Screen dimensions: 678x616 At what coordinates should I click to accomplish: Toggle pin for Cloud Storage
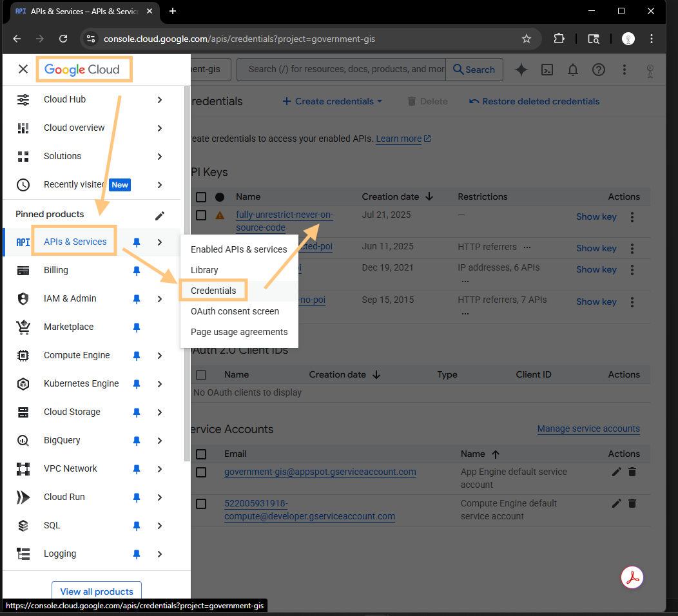tap(137, 412)
